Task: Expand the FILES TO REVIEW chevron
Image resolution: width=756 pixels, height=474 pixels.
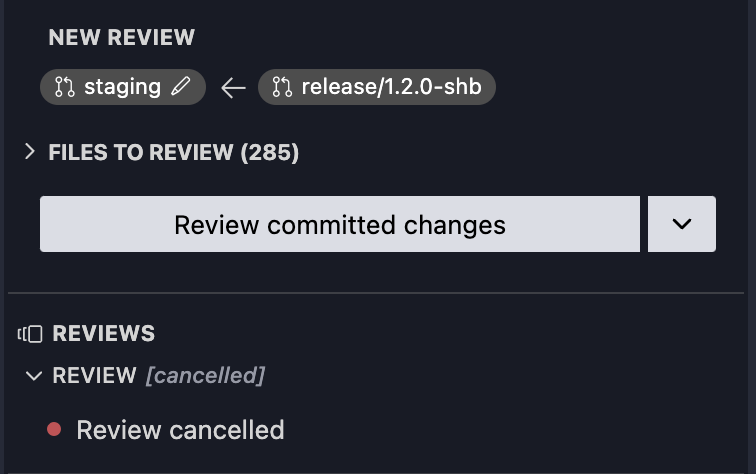Action: (x=30, y=151)
